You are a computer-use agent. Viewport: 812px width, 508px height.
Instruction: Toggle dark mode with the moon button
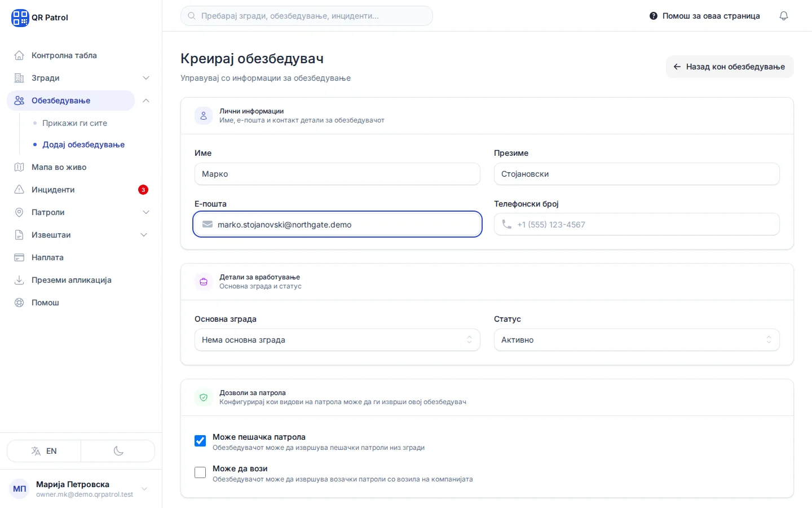[x=118, y=451]
